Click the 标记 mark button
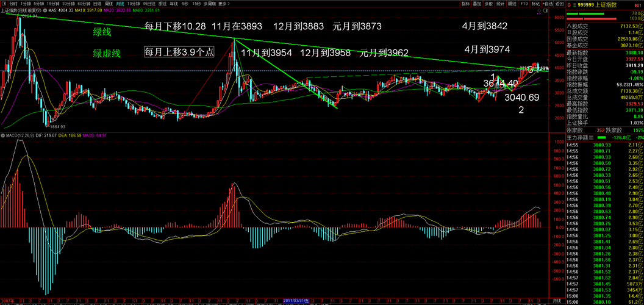The height and width of the screenshot is (305, 644). 535,4
